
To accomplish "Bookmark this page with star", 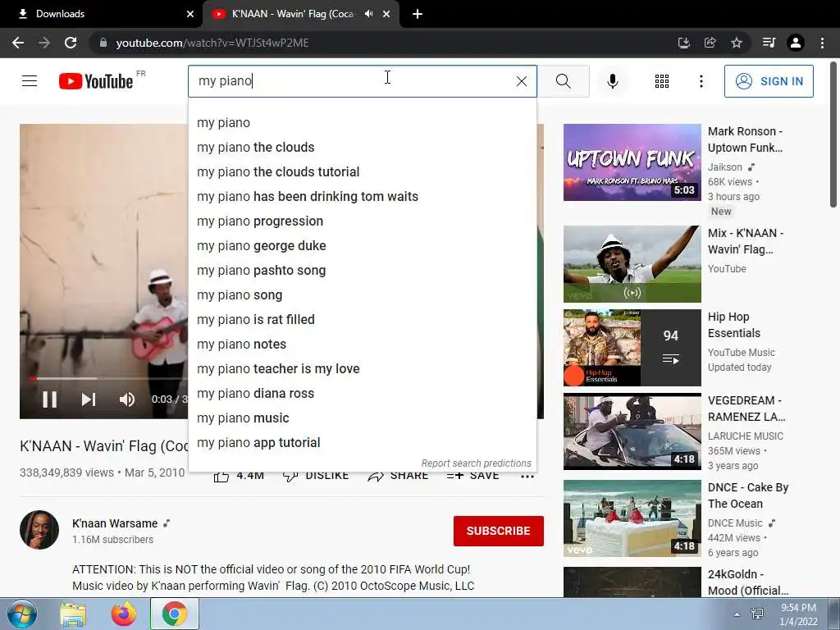I will [737, 43].
